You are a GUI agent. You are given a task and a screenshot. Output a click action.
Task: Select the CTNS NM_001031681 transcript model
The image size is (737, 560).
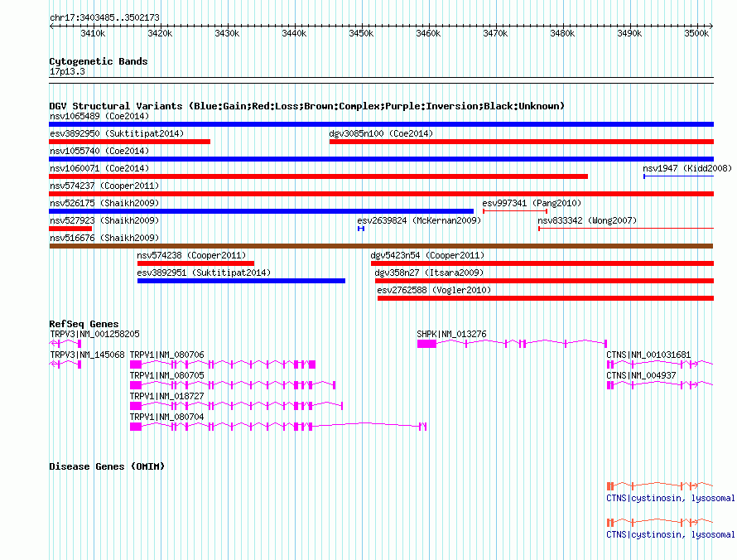tap(660, 364)
